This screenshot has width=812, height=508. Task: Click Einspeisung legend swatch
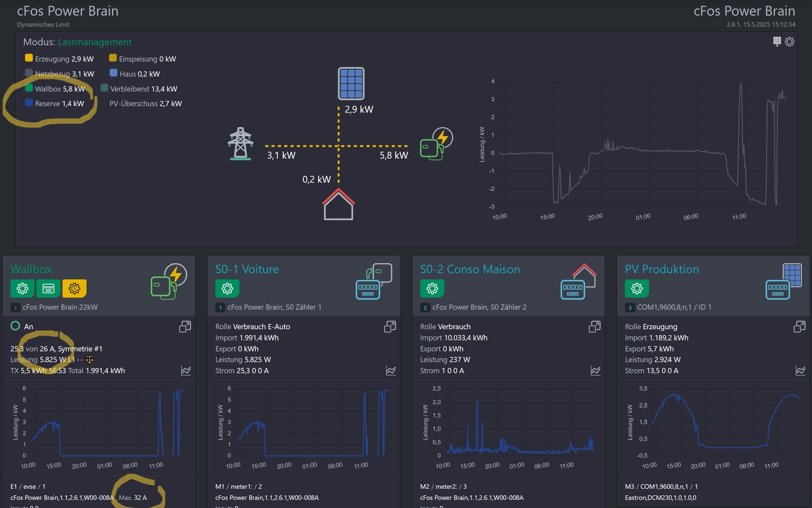(113, 58)
